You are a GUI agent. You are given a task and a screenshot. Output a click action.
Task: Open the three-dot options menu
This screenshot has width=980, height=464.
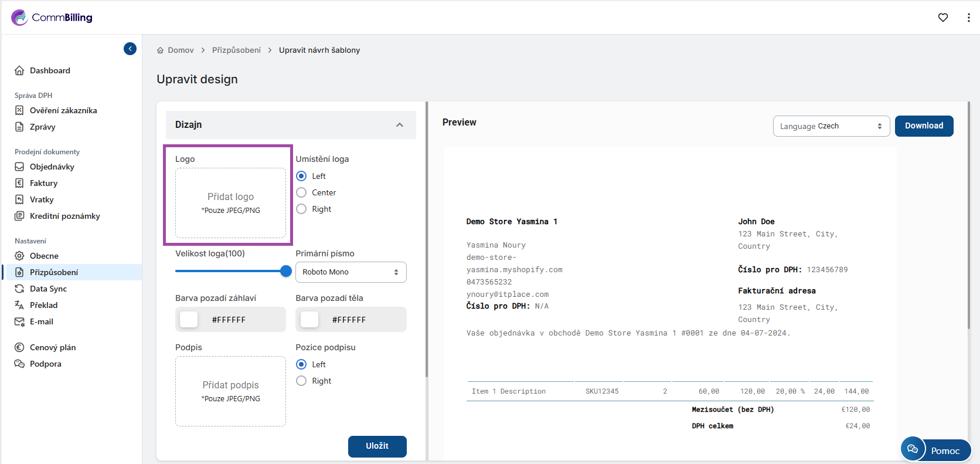pyautogui.click(x=968, y=18)
